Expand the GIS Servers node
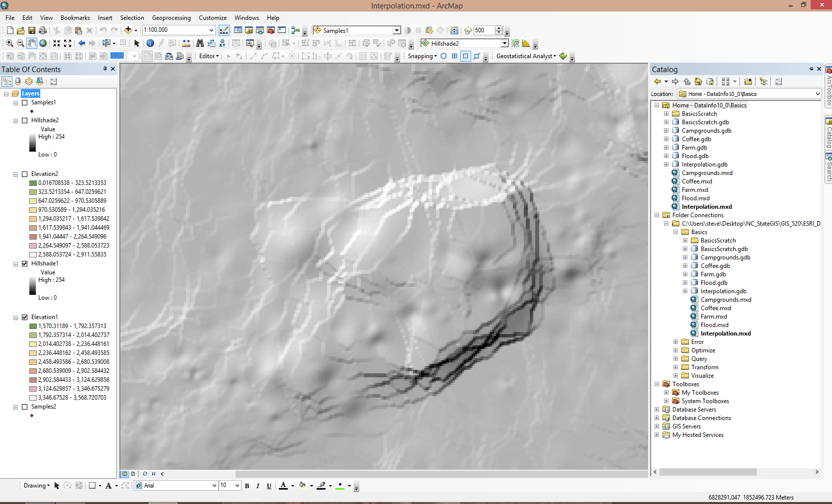832x504 pixels. click(x=657, y=426)
